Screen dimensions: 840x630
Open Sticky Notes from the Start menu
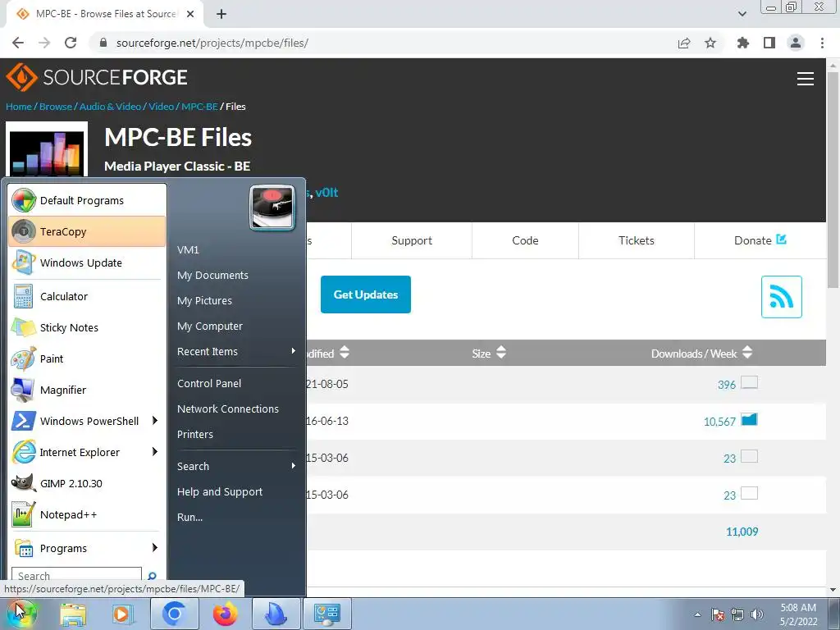[x=87, y=327]
